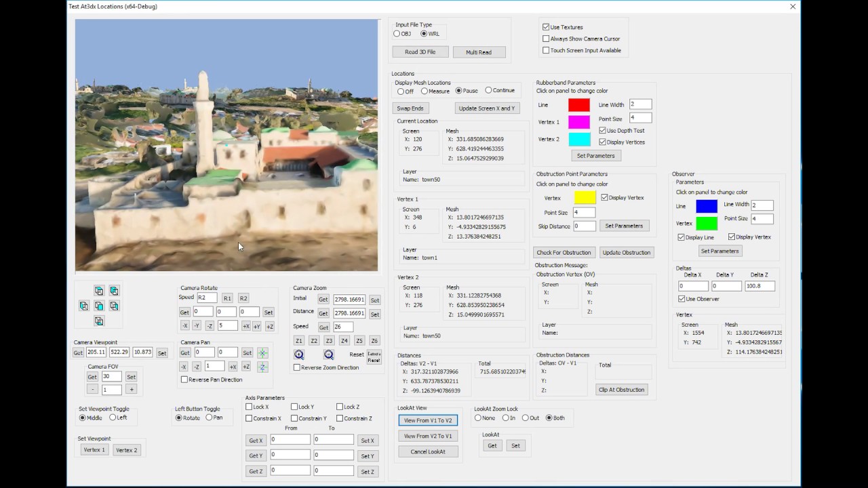Image resolution: width=868 pixels, height=488 pixels.
Task: Click View From V1 To V2
Action: pyautogui.click(x=428, y=420)
